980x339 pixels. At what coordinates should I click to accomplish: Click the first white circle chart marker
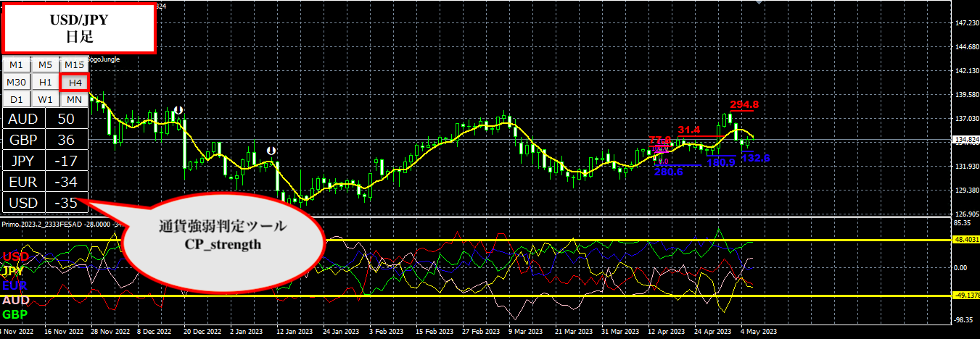click(x=178, y=111)
